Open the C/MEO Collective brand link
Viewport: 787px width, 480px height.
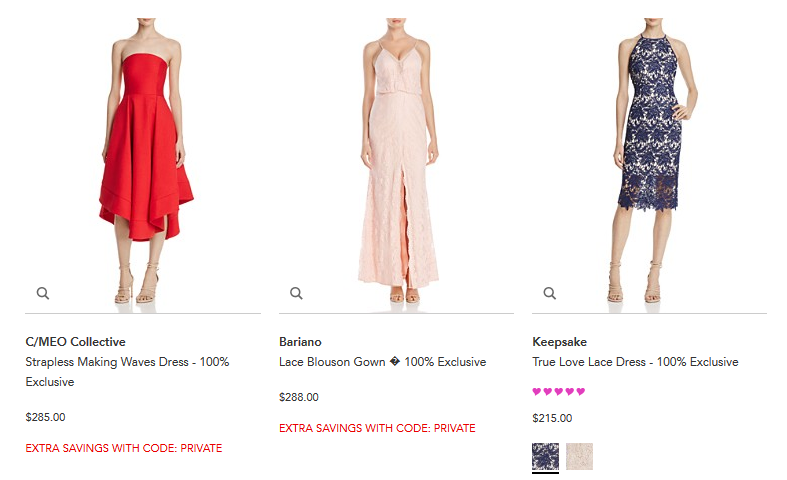tap(75, 342)
